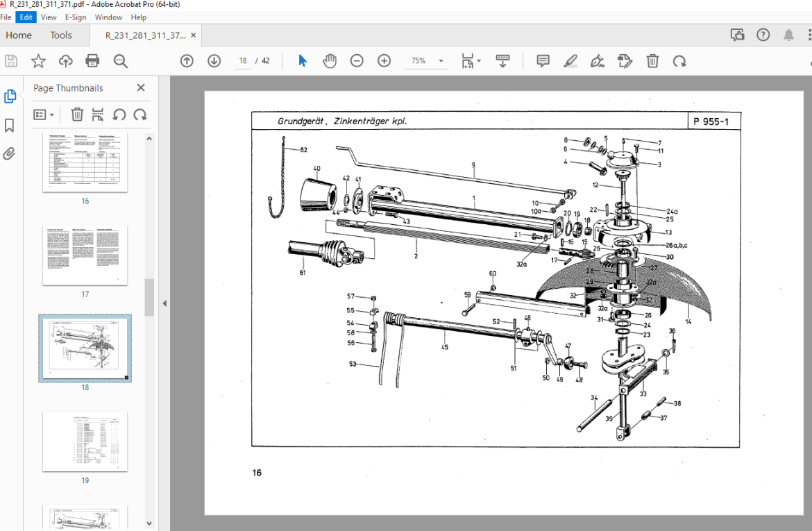
Task: Select the page 19 thumbnail
Action: [x=85, y=442]
